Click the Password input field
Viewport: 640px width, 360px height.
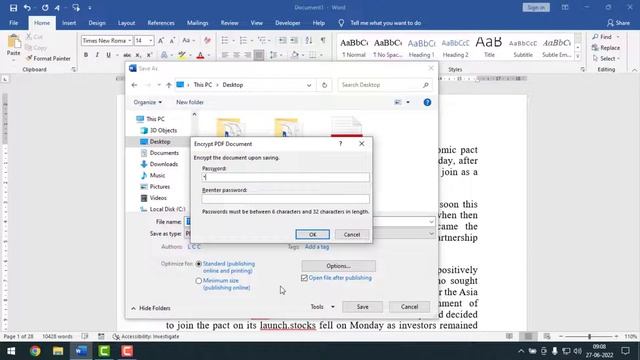(x=285, y=177)
